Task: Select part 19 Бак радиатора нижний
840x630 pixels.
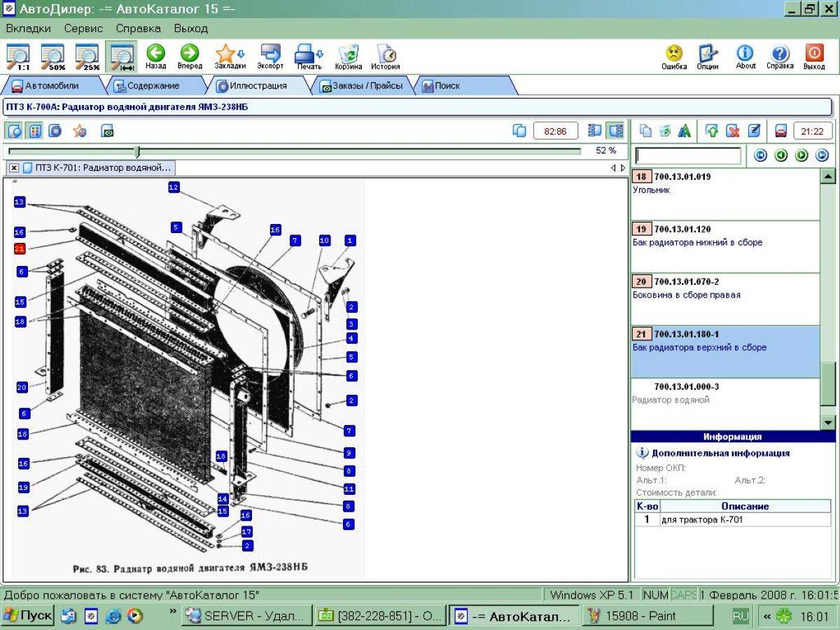Action: click(725, 246)
